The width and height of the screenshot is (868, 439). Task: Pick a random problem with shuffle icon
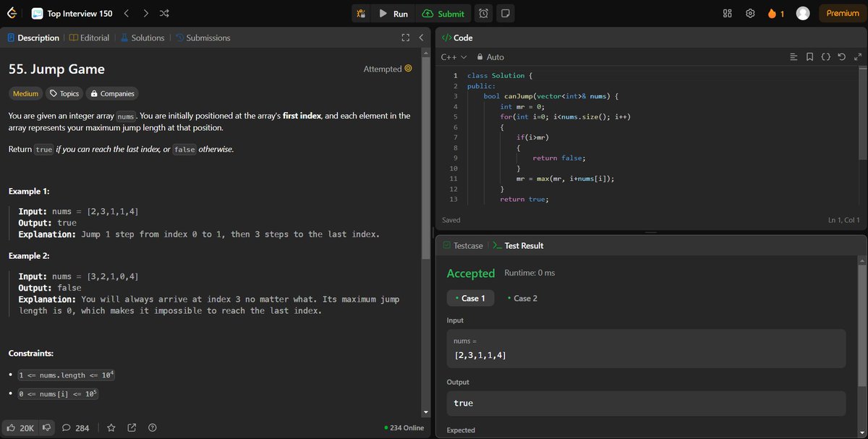164,14
